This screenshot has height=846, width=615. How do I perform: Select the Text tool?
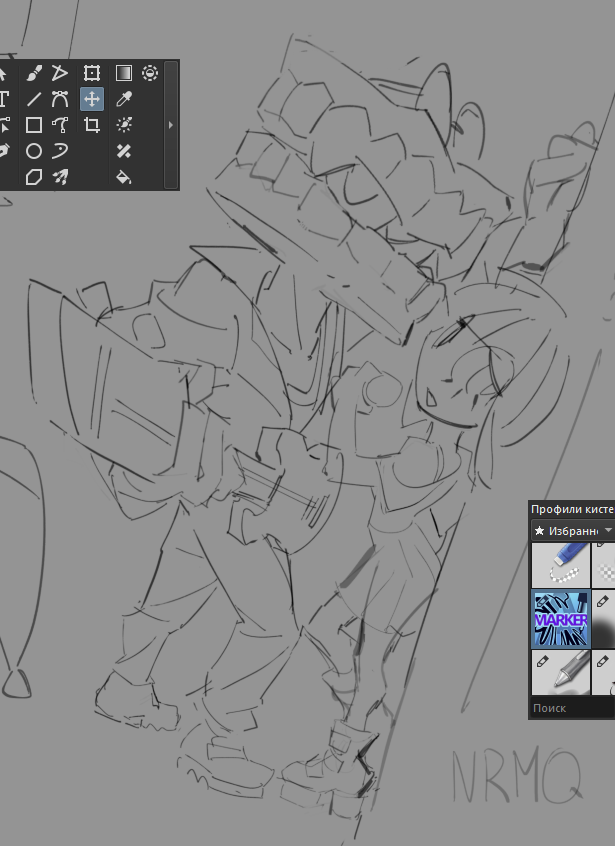[x=4, y=99]
